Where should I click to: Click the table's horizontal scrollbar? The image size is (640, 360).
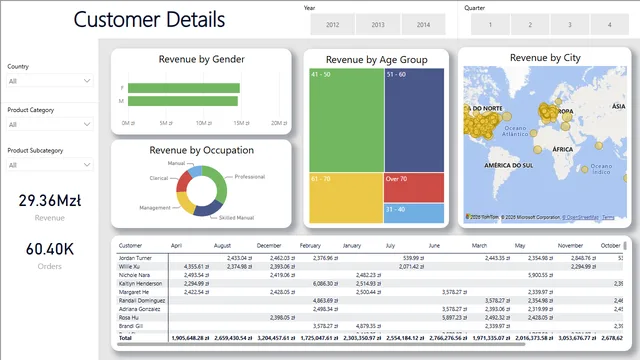pos(321,344)
